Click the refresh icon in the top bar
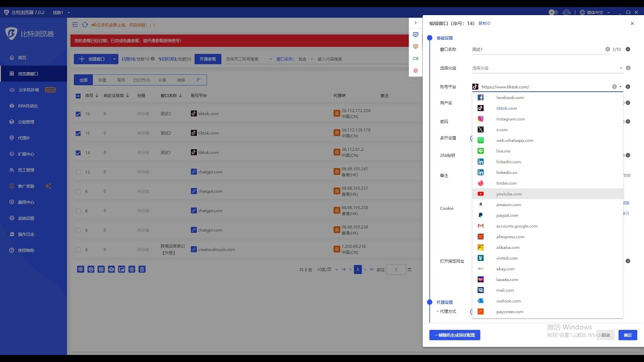Screen dimensions: 644x362 pos(85,25)
